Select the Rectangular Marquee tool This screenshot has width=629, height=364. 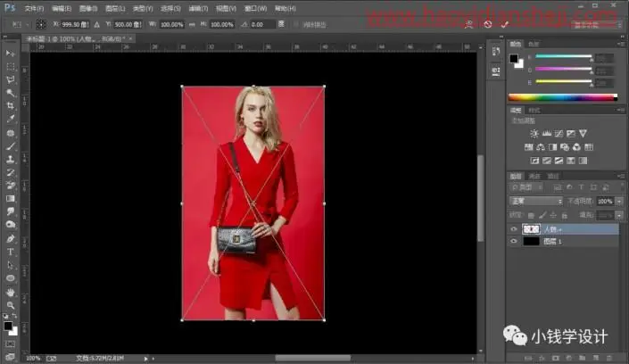[10, 66]
